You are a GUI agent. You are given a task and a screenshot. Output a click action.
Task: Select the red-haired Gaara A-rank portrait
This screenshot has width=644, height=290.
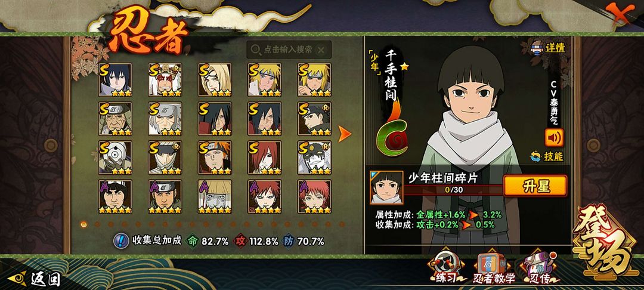click(265, 196)
